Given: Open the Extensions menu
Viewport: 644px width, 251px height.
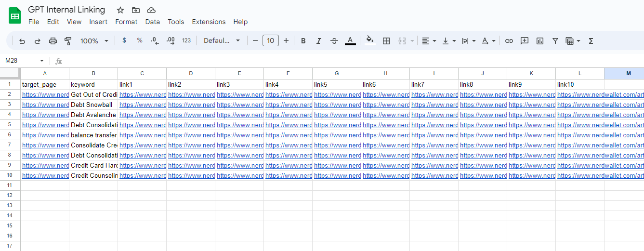Looking at the screenshot, I should (x=209, y=22).
